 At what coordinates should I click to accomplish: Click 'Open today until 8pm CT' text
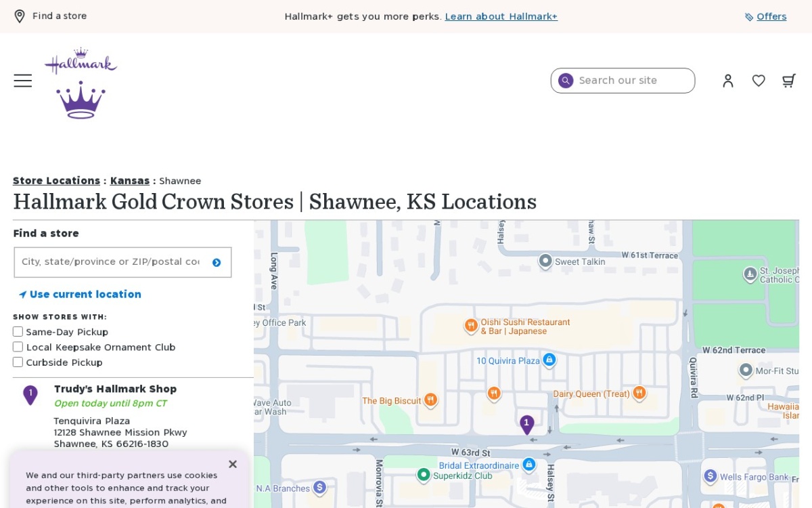click(x=110, y=403)
